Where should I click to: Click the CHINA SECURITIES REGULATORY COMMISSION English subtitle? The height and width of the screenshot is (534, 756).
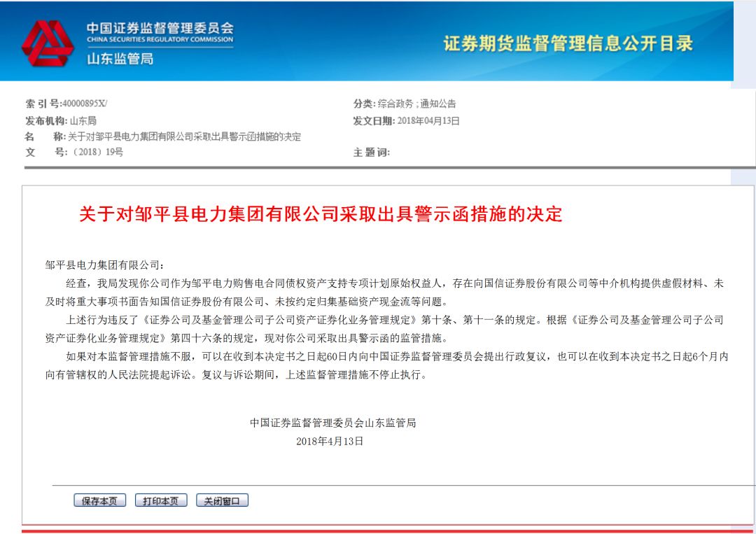tap(160, 39)
